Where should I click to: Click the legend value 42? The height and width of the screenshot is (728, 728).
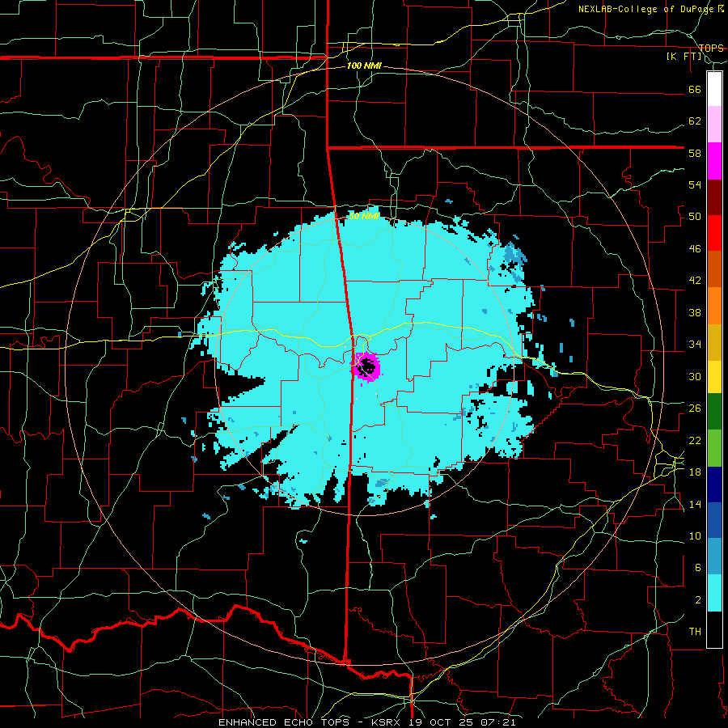point(695,281)
